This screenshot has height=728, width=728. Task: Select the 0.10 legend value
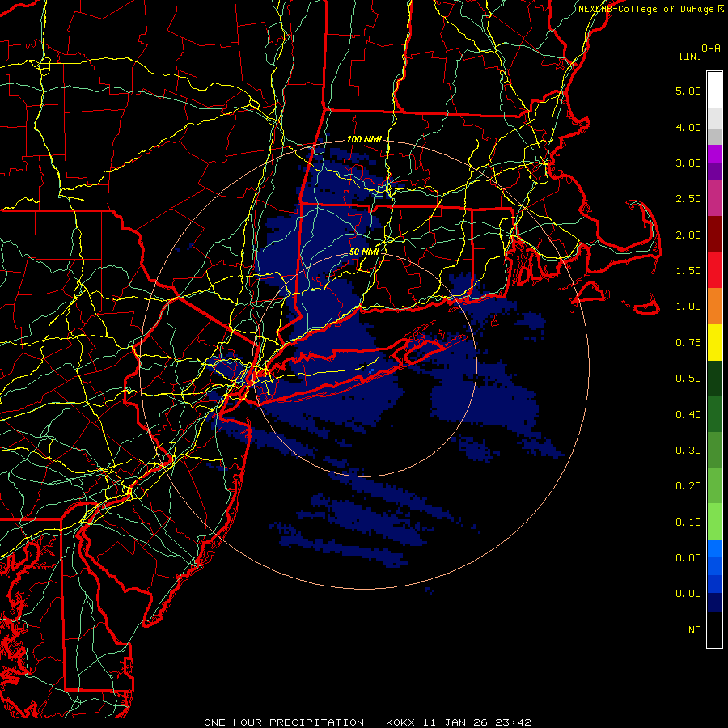tap(688, 523)
